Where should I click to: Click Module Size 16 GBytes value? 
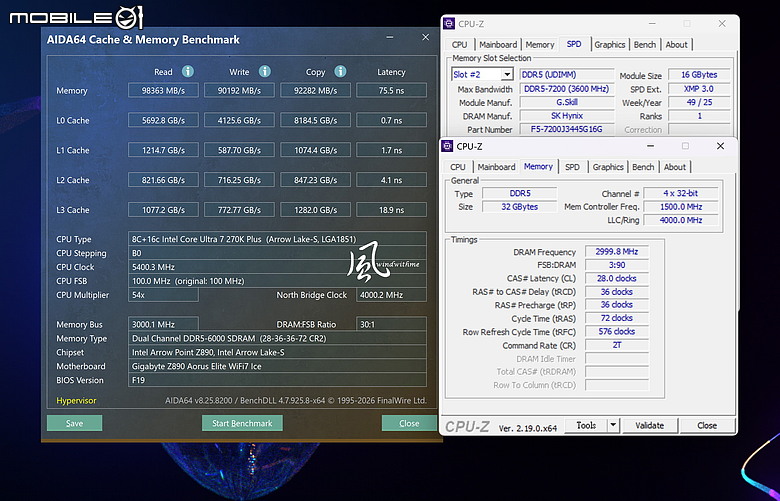[699, 75]
